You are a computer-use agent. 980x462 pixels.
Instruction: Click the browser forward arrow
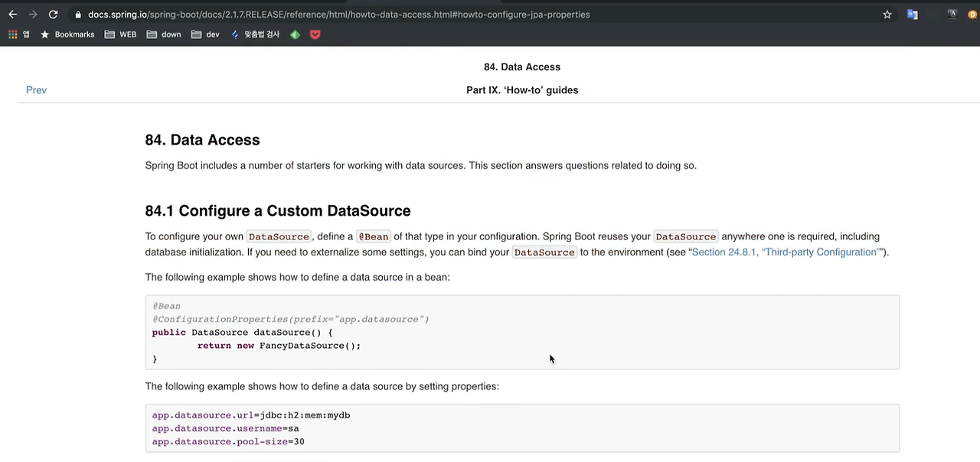click(32, 15)
